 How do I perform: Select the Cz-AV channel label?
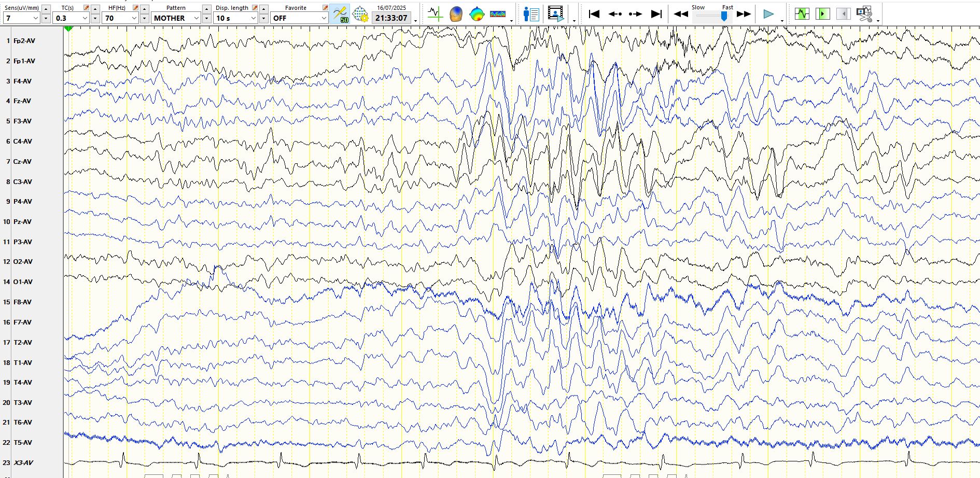pyautogui.click(x=22, y=162)
